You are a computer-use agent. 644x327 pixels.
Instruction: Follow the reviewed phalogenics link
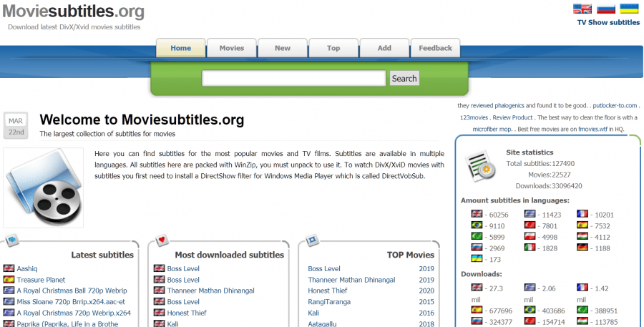pyautogui.click(x=497, y=106)
